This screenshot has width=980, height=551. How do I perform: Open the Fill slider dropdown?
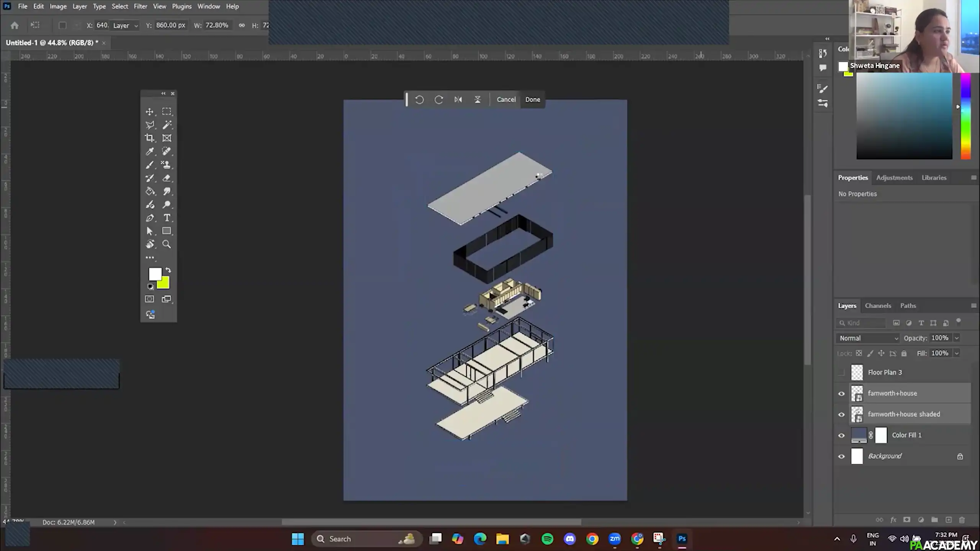956,353
